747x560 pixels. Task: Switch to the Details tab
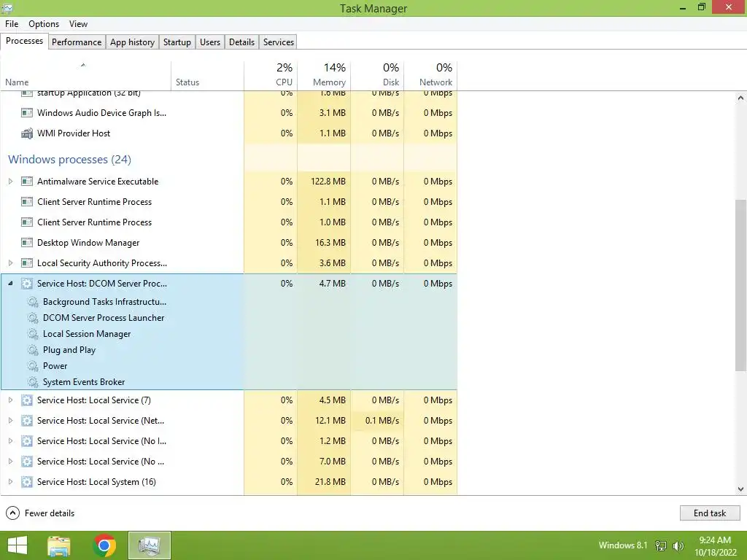(241, 42)
